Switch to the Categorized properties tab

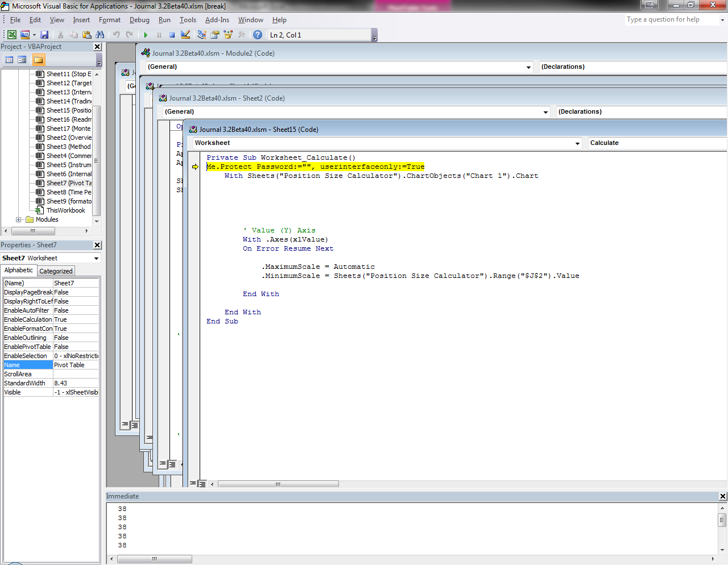(56, 271)
